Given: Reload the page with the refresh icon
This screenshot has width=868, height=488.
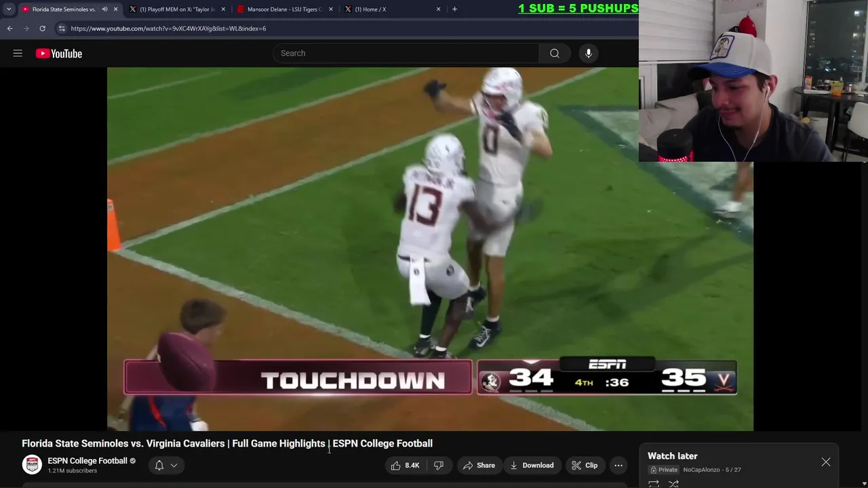Looking at the screenshot, I should tap(42, 28).
